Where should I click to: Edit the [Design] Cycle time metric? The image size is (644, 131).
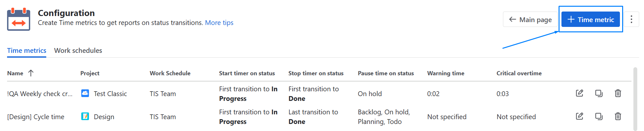pyautogui.click(x=579, y=116)
